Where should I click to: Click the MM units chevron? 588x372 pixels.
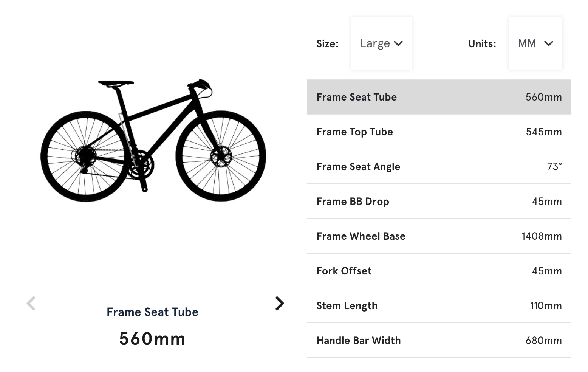pos(549,44)
